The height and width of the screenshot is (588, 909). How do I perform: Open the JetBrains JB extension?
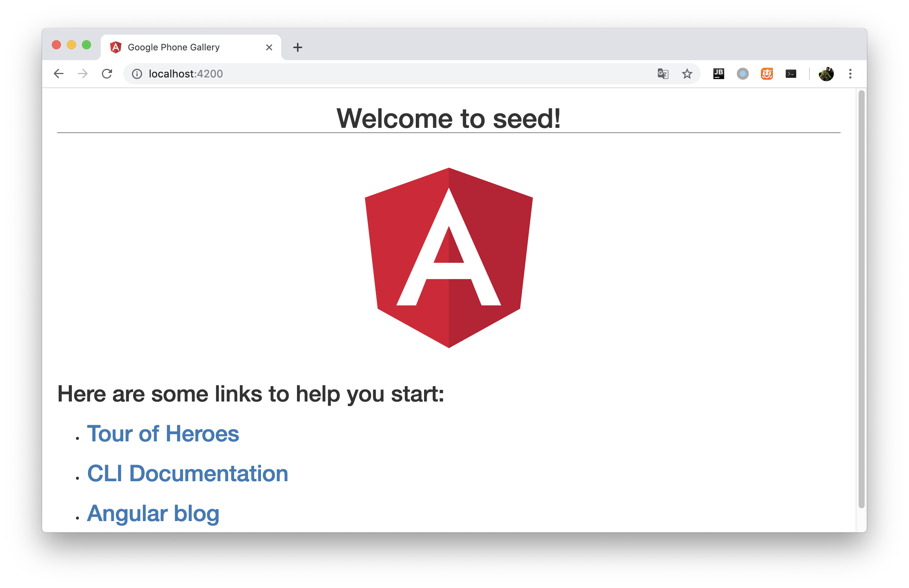point(718,74)
